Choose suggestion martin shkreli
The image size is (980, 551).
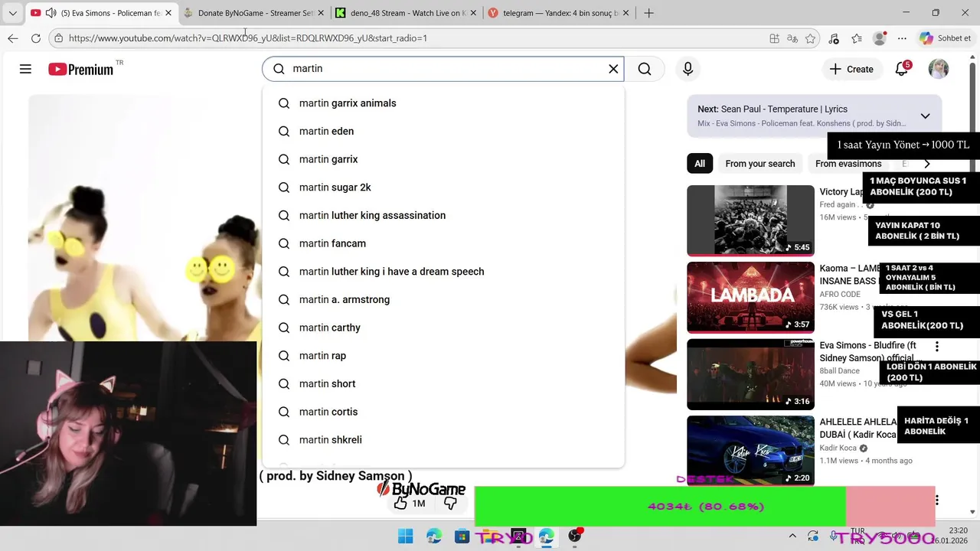click(443, 440)
